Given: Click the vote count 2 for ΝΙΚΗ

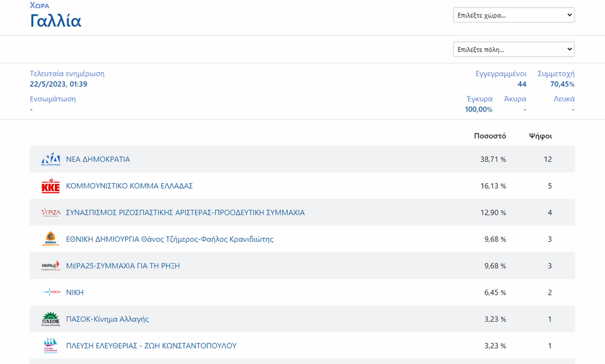Looking at the screenshot, I should (x=550, y=292).
